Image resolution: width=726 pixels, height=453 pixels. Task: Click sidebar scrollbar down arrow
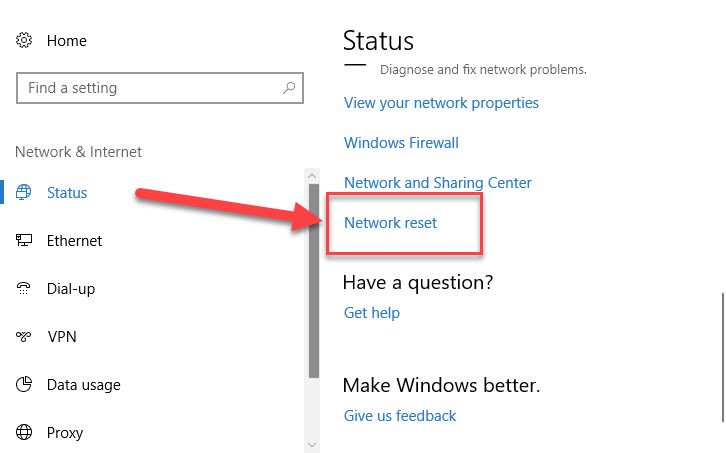[x=312, y=445]
